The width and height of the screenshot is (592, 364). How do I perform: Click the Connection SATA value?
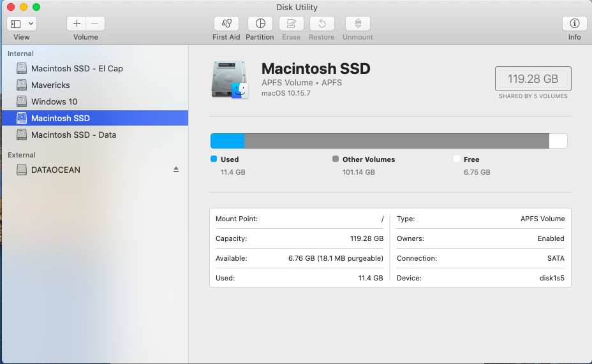click(556, 258)
